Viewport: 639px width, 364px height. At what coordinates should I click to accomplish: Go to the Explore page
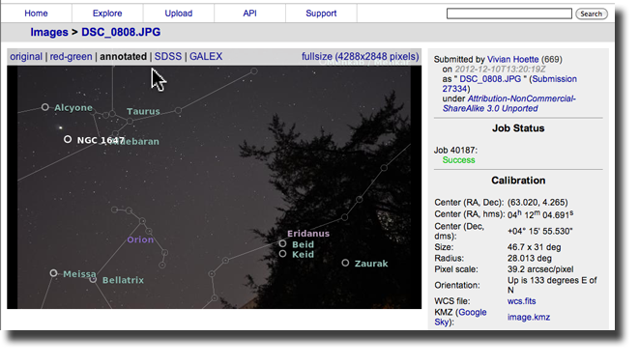pyautogui.click(x=107, y=14)
